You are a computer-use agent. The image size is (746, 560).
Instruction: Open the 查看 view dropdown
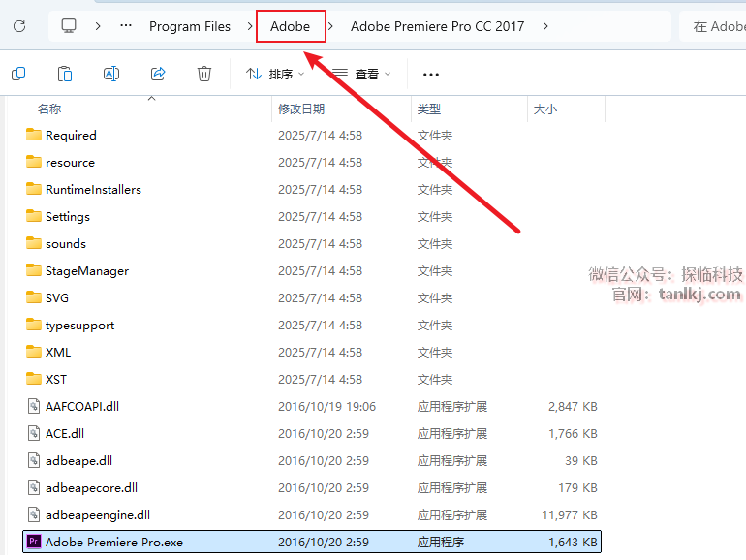tap(361, 75)
